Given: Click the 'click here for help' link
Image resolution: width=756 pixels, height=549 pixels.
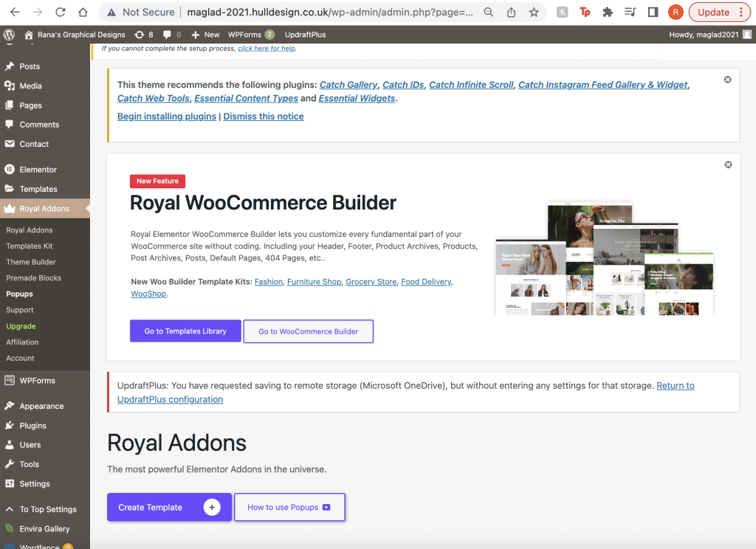Looking at the screenshot, I should click(x=267, y=49).
